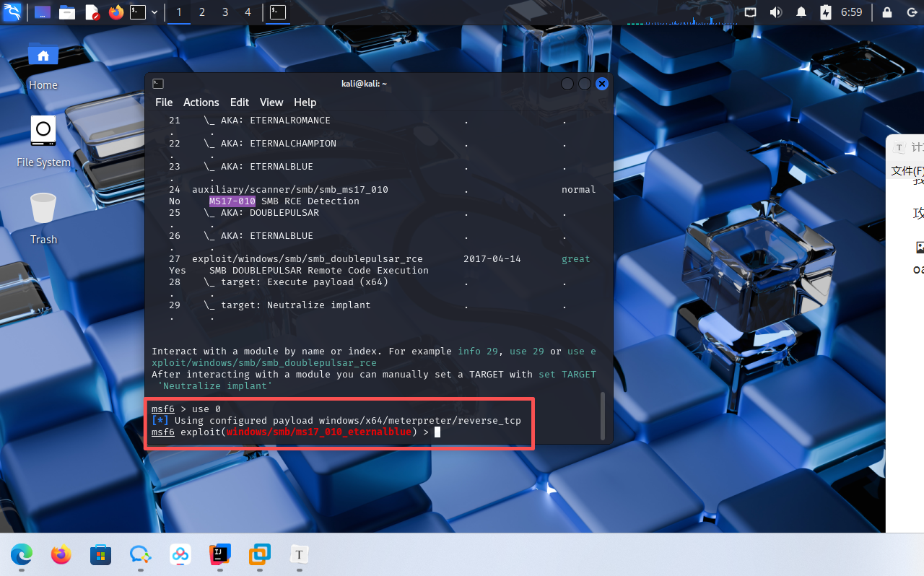Image resolution: width=924 pixels, height=576 pixels.
Task: Open IntelliJ IDEA in the taskbar
Action: (x=220, y=554)
